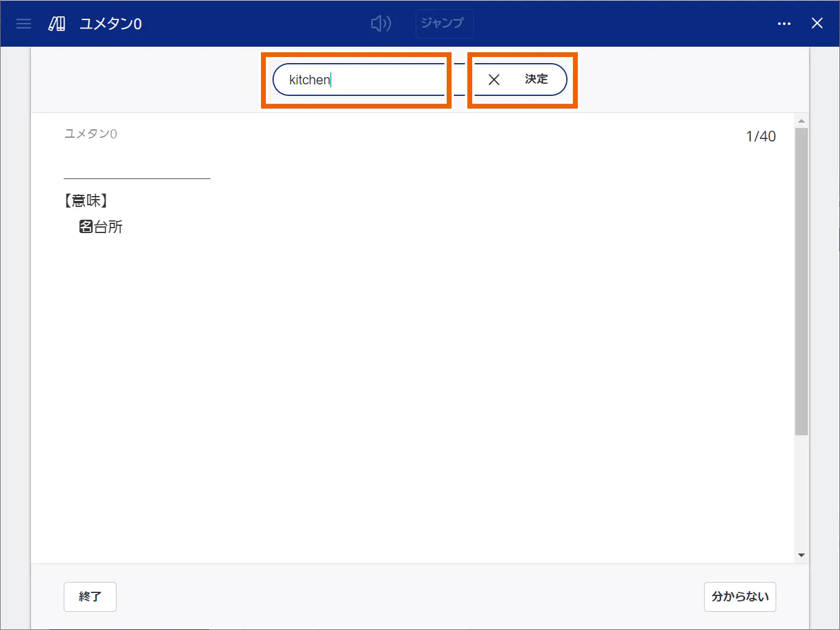The height and width of the screenshot is (630, 840).
Task: Click the grey ユメタン0 label in content
Action: [x=90, y=134]
